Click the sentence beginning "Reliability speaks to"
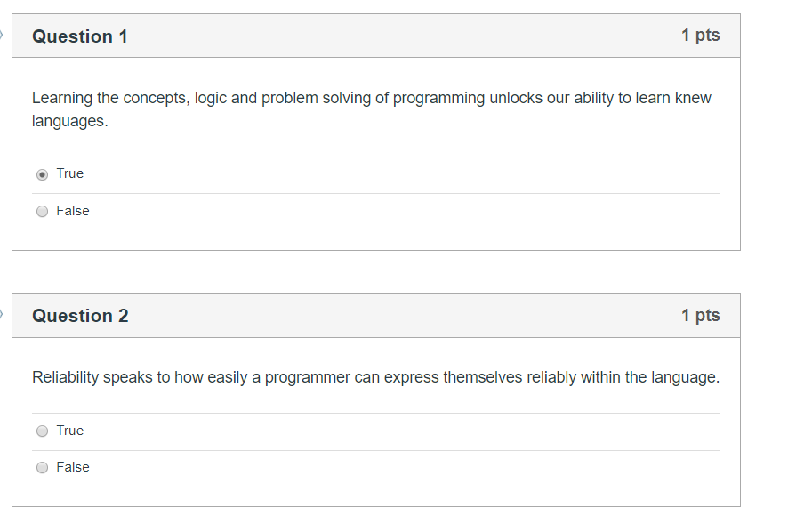 [x=375, y=377]
